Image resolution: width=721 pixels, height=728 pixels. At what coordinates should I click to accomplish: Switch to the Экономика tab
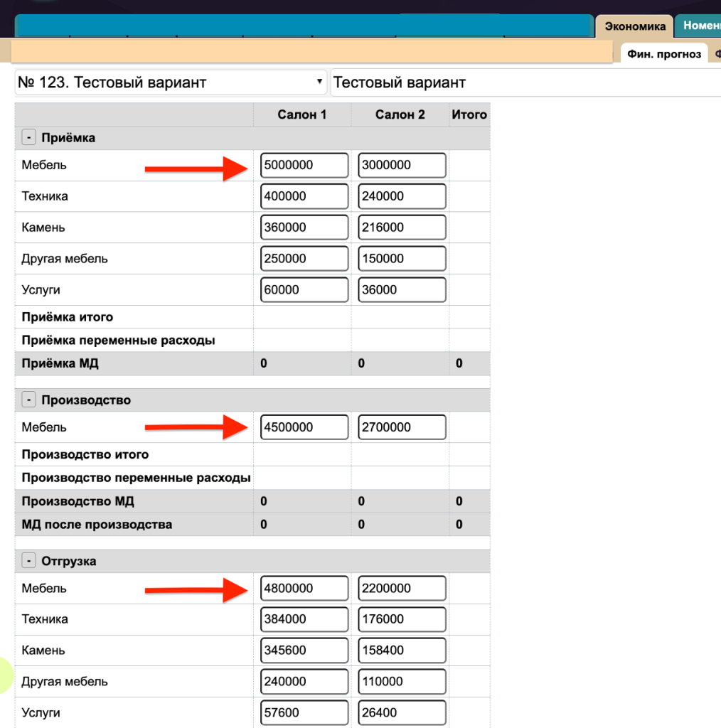click(635, 26)
